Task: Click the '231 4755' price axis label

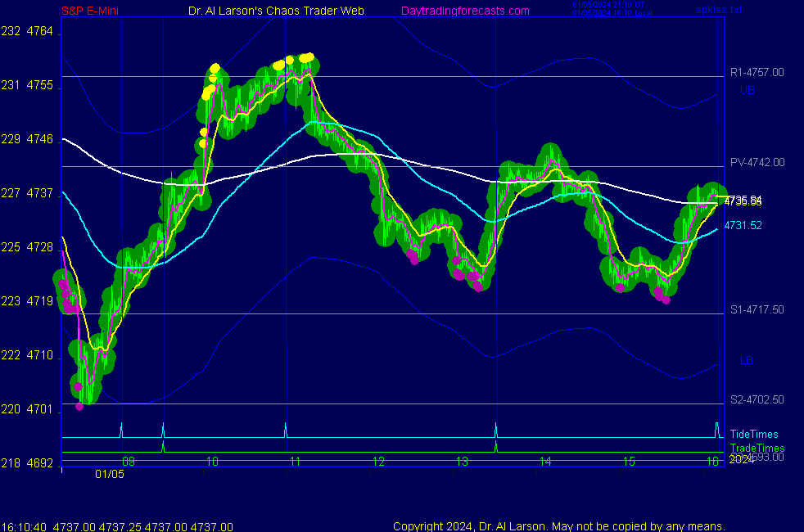Action: [x=27, y=85]
